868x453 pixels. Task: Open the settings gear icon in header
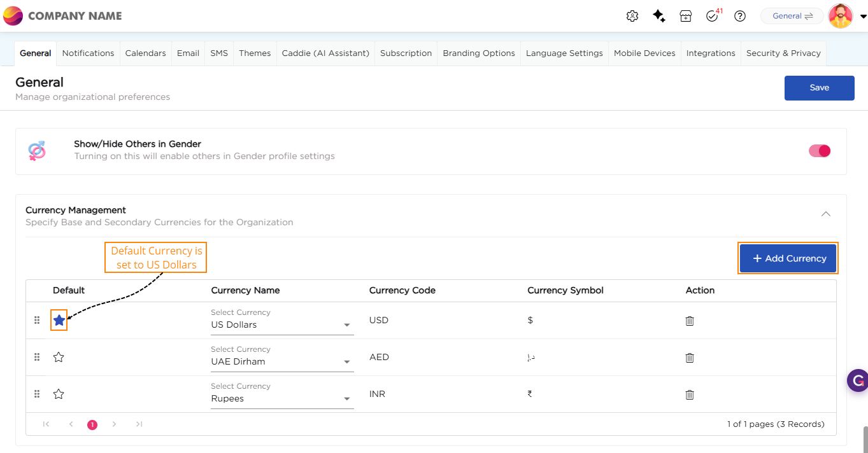pos(632,17)
